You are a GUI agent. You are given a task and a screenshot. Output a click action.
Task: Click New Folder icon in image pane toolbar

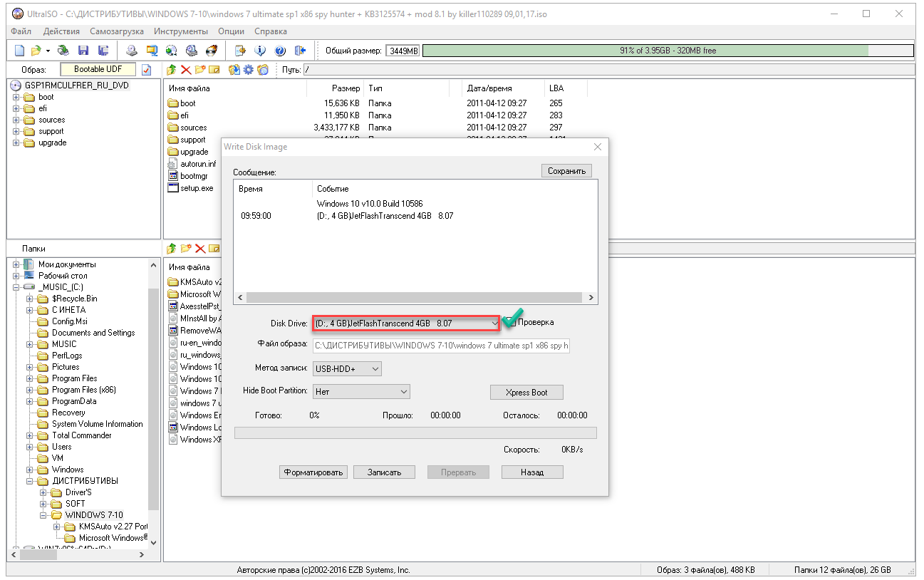(199, 70)
